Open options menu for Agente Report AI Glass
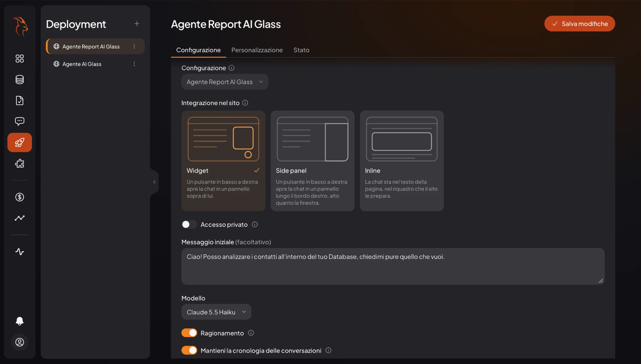The width and height of the screenshot is (641, 364). pos(134,46)
